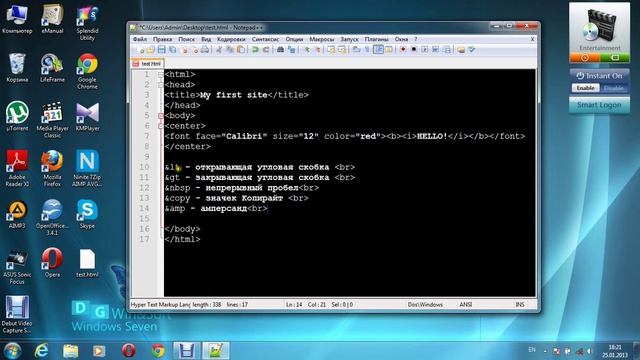640x360 pixels.
Task: Collapse the body fold marker on line 5
Action: pos(160,116)
